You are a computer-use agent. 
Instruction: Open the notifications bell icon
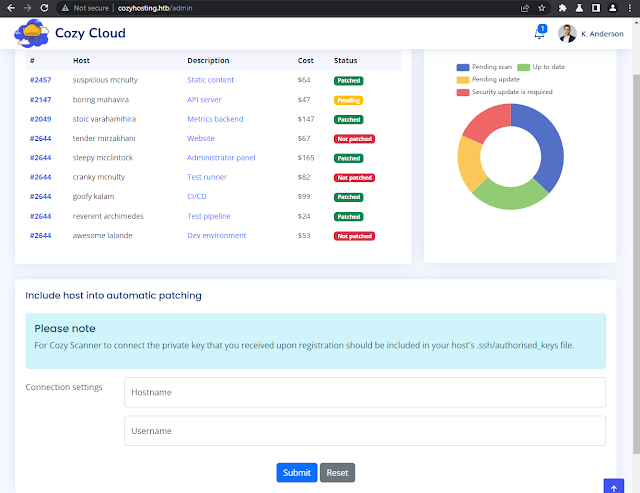coord(540,33)
